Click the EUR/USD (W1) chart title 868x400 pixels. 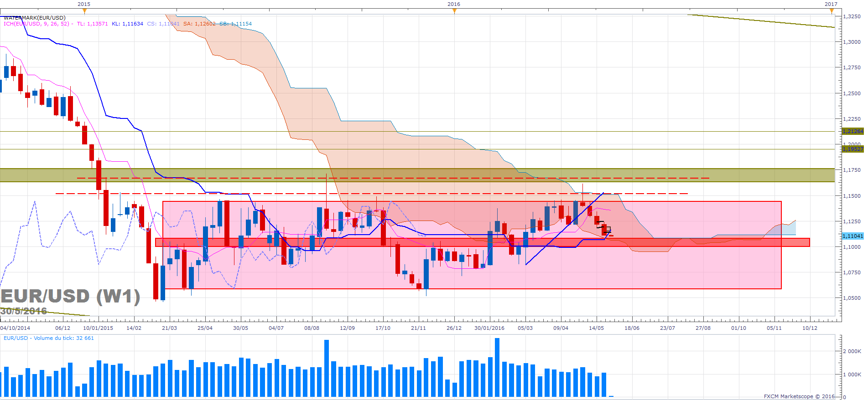pos(70,297)
